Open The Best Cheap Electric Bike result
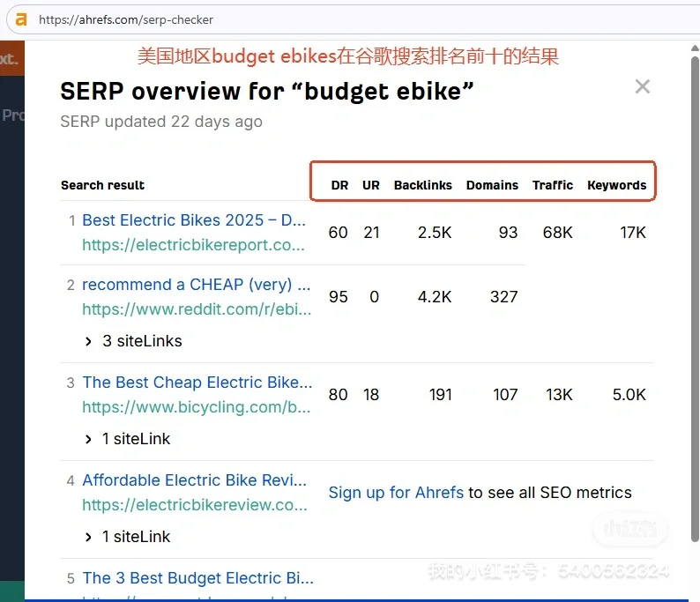This screenshot has width=700, height=602. click(x=197, y=382)
